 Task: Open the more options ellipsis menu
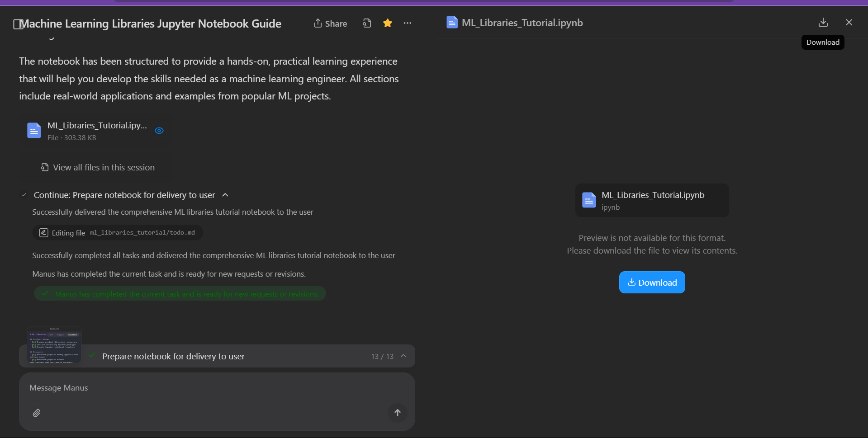point(408,23)
